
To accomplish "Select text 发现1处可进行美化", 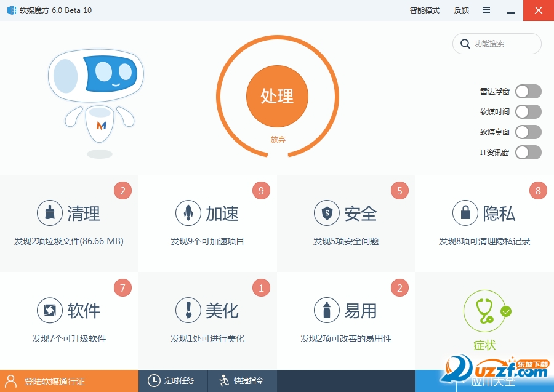I will 207,338.
